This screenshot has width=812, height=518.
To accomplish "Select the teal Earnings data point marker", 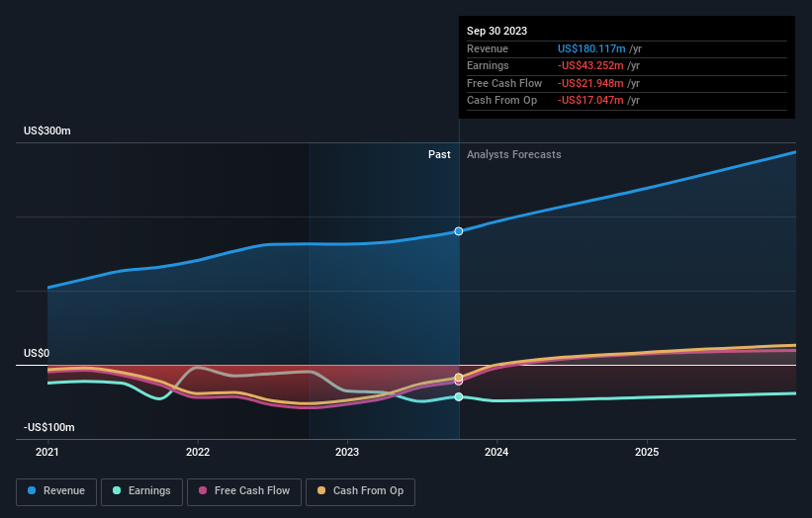I will pyautogui.click(x=459, y=397).
